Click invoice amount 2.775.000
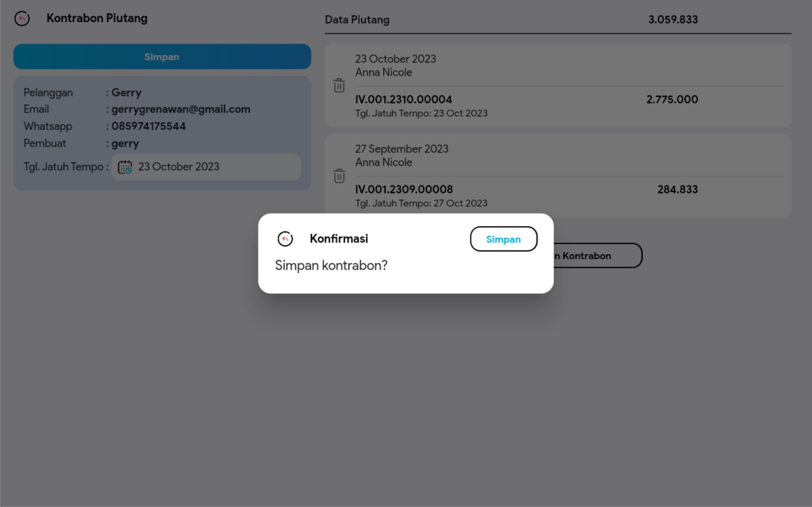 coord(672,99)
